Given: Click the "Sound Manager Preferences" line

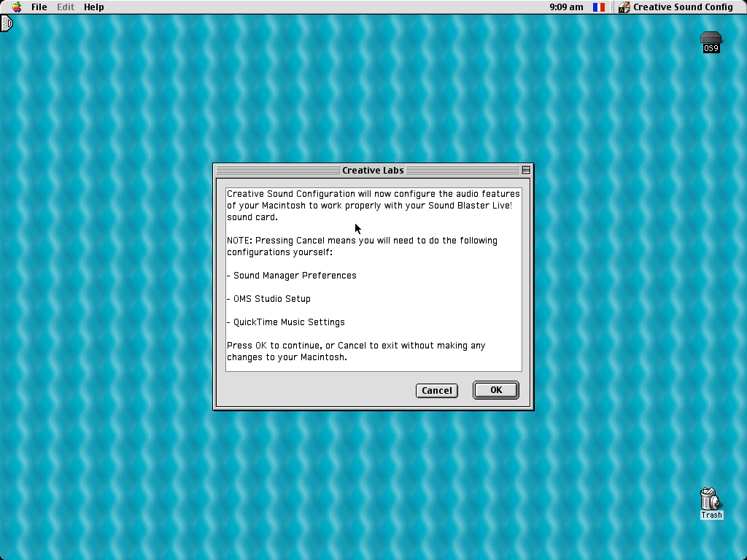Looking at the screenshot, I should tap(292, 275).
